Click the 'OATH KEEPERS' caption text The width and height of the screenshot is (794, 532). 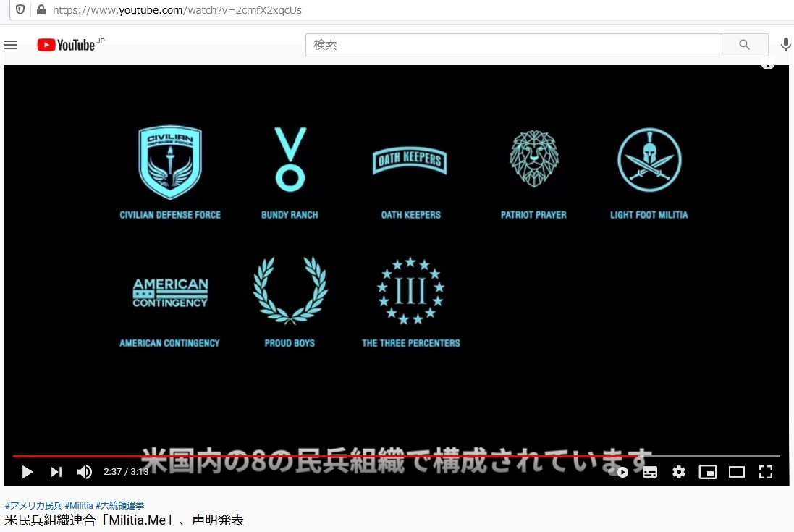410,215
